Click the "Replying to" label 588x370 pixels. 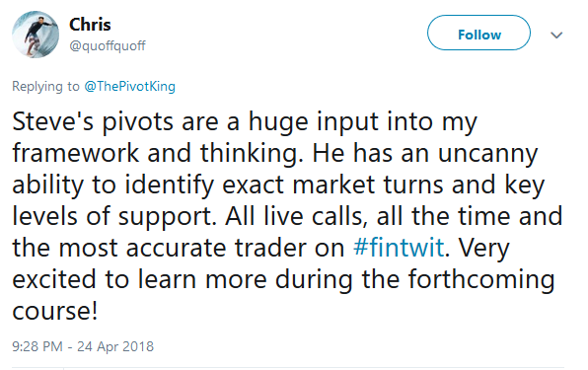(x=45, y=87)
